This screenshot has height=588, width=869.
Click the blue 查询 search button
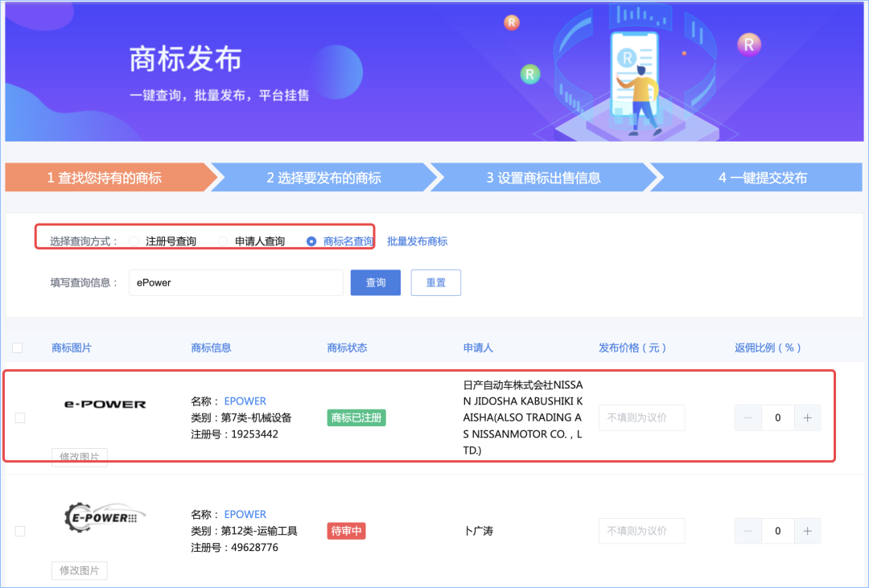pyautogui.click(x=376, y=282)
